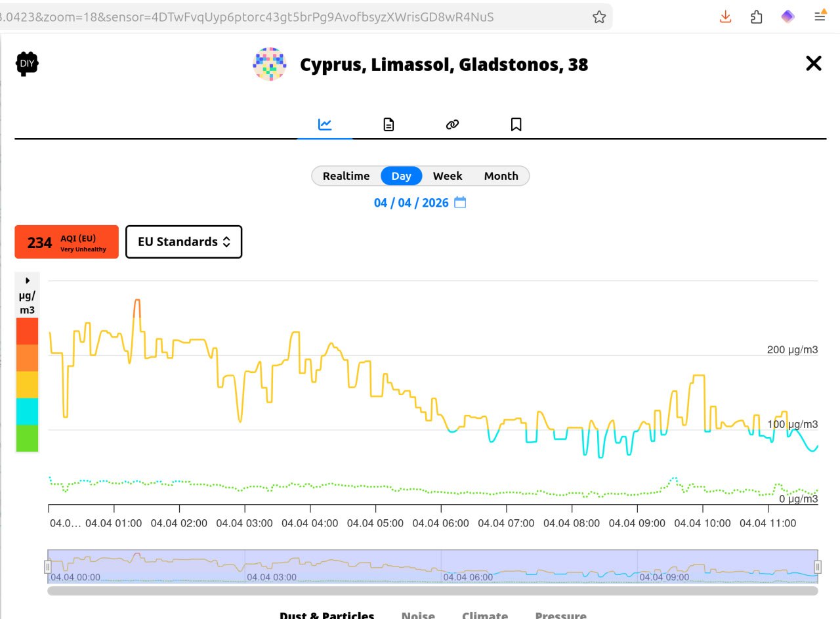This screenshot has height=619, width=840.
Task: Open the browser extensions puzzle icon
Action: 756,17
